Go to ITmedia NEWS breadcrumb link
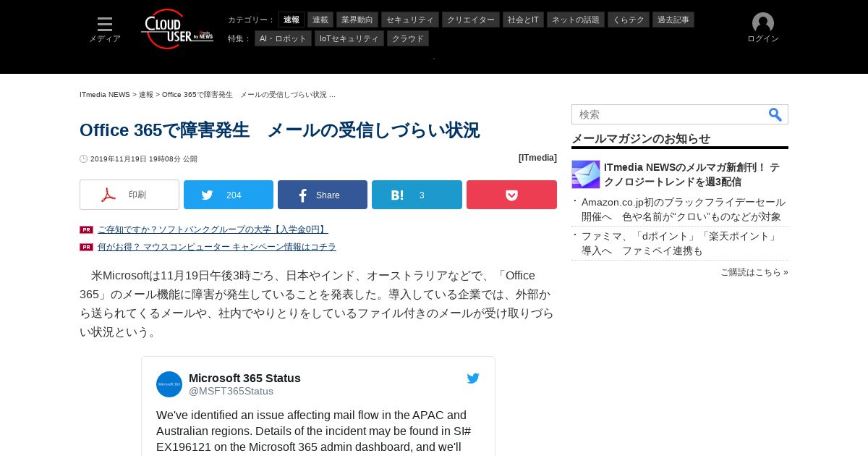This screenshot has height=456, width=868. [105, 95]
